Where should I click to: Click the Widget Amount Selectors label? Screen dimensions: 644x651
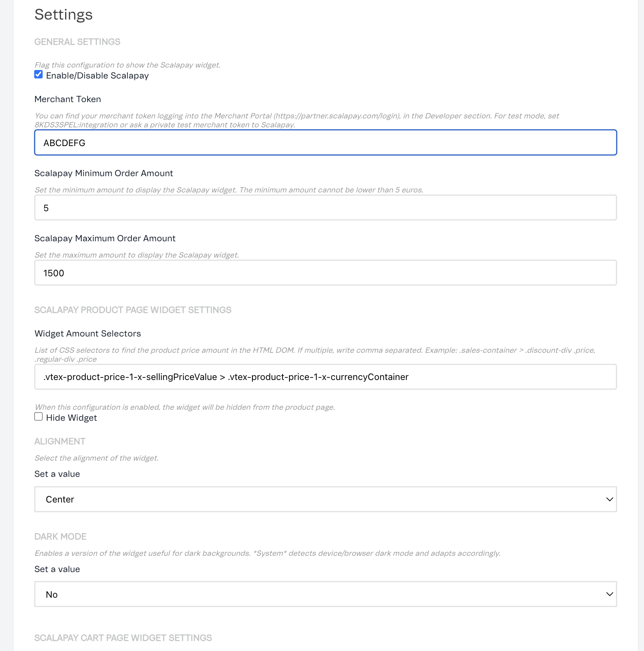click(x=88, y=334)
